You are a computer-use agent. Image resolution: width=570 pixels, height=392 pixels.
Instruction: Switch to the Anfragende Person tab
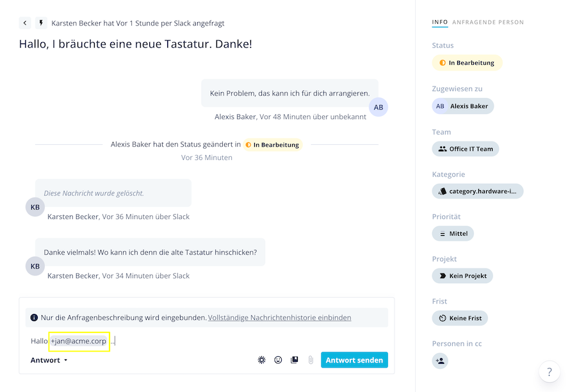[x=488, y=22]
